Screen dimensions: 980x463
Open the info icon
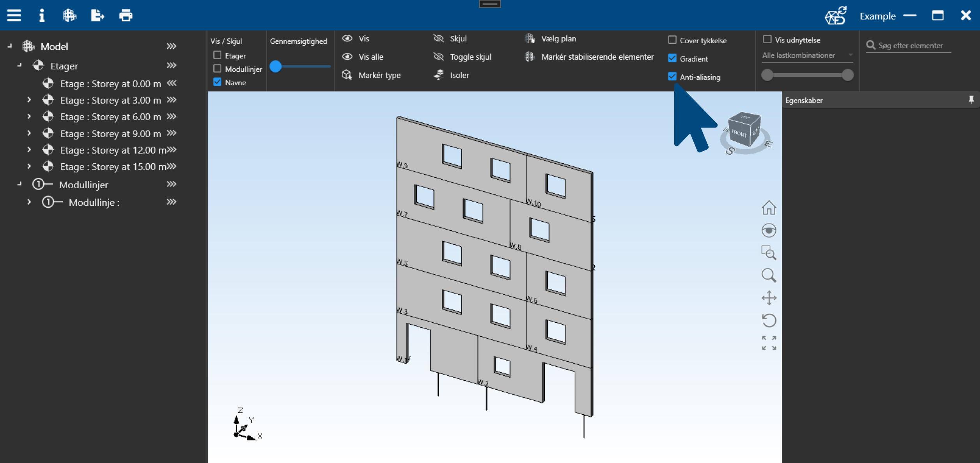click(42, 16)
